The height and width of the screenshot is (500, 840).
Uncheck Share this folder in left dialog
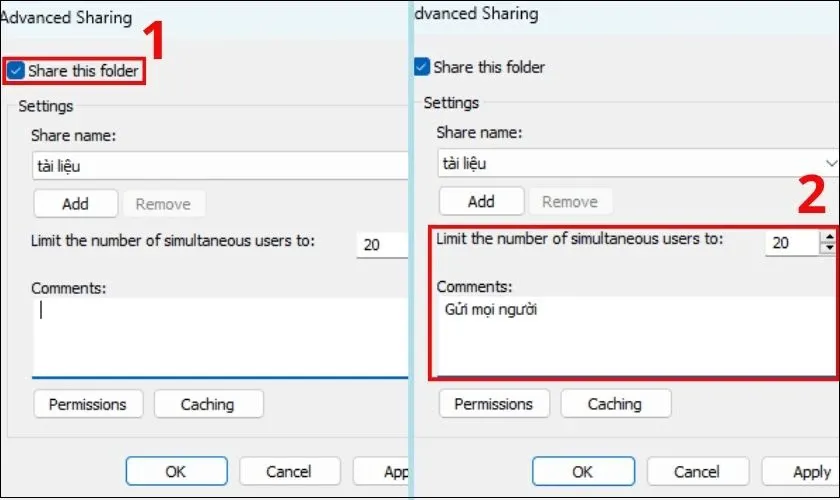(x=16, y=70)
